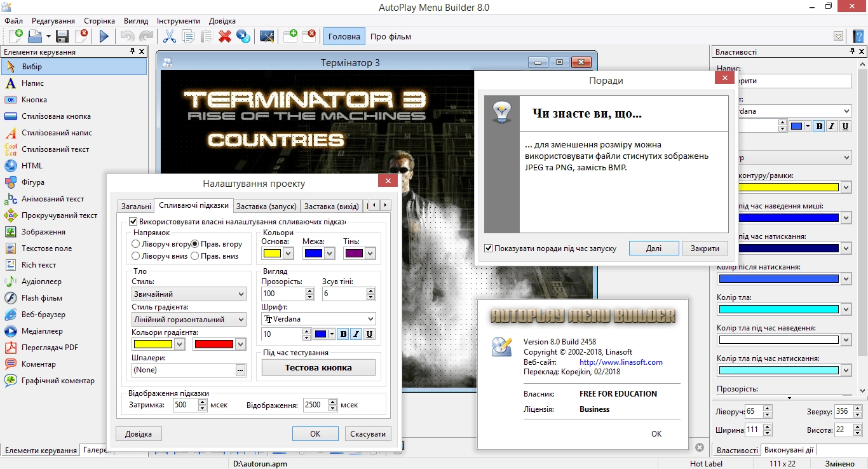The height and width of the screenshot is (469, 868).
Task: Open project settings toolbar icon
Action: click(x=267, y=36)
